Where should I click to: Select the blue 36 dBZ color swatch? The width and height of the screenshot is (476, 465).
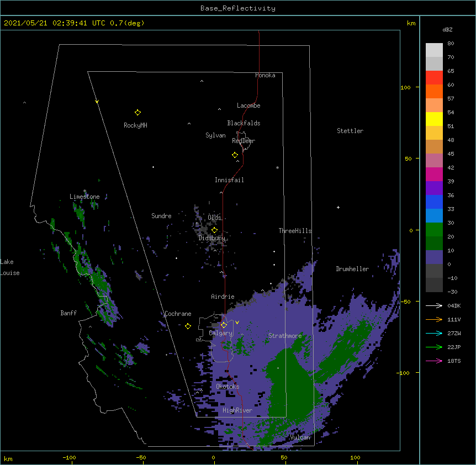(x=434, y=202)
